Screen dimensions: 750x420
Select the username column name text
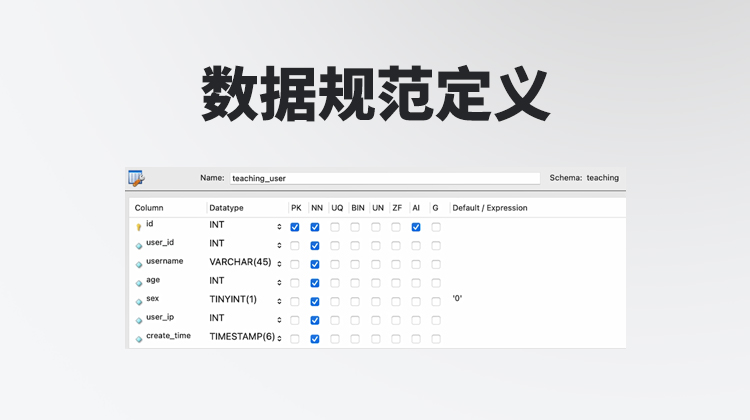coord(165,261)
